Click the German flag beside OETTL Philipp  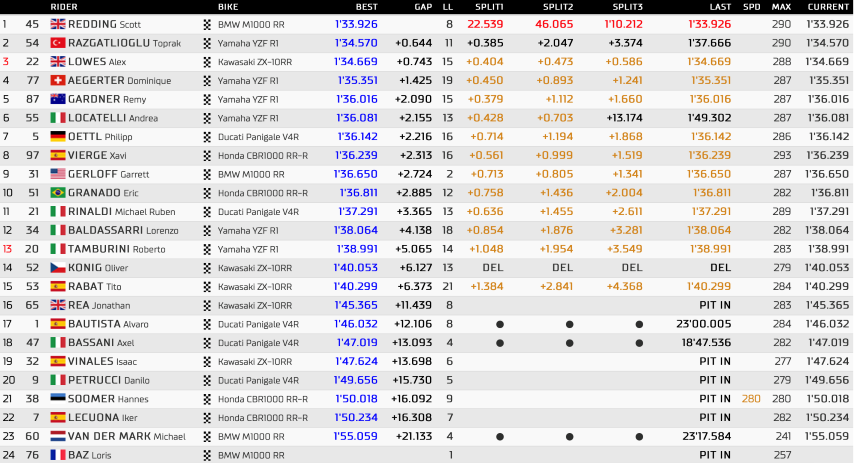coord(58,137)
